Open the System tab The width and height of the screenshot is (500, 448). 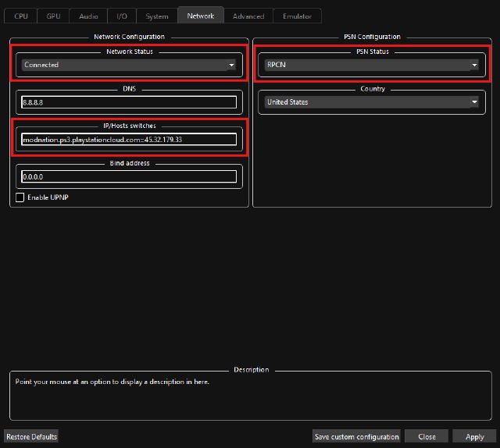click(x=156, y=16)
